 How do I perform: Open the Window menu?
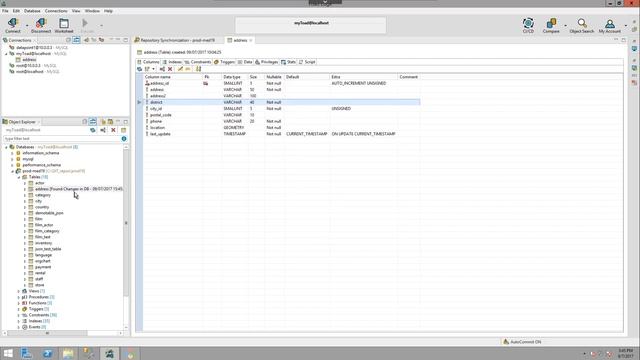point(92,11)
